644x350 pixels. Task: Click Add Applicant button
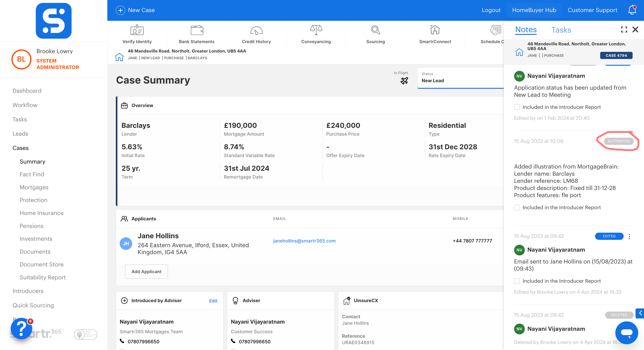pos(146,272)
